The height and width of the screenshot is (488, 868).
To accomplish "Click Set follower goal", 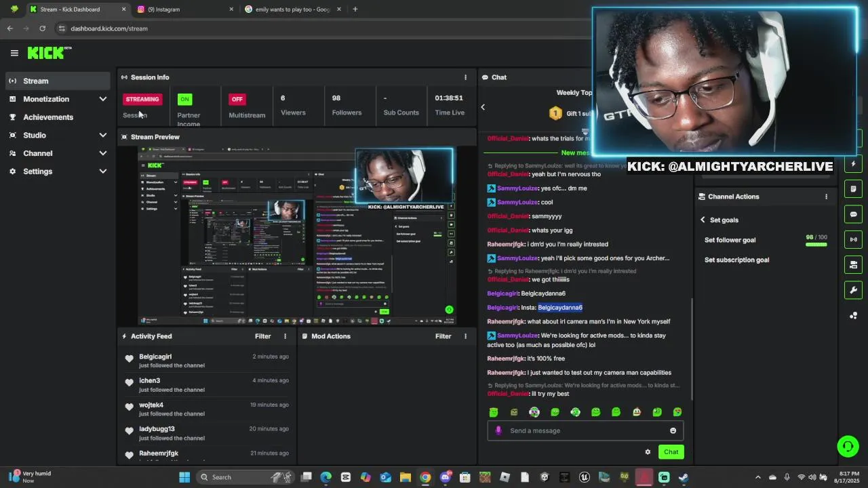I will click(x=730, y=240).
